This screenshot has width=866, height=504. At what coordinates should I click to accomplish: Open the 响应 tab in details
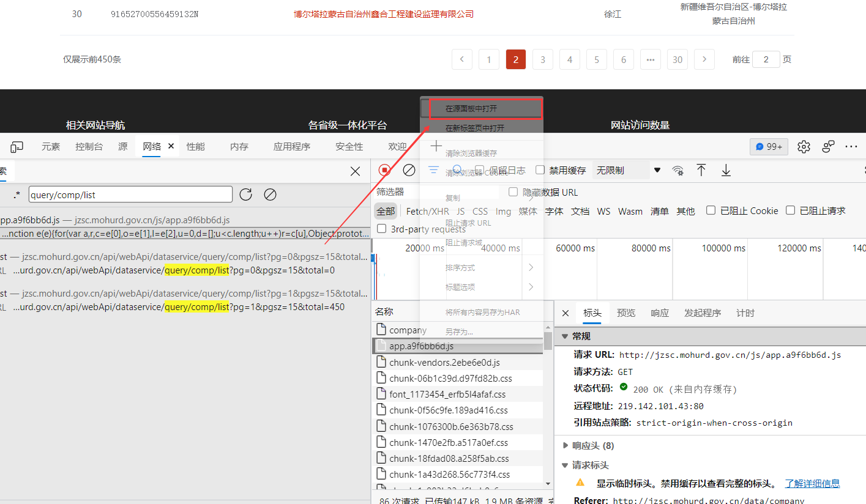coord(660,313)
